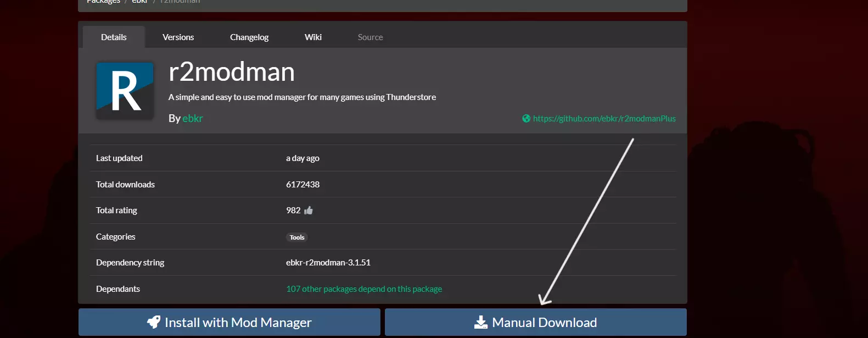Open the Packages breadcrumb link
Screen dimensions: 868x338
click(x=103, y=2)
